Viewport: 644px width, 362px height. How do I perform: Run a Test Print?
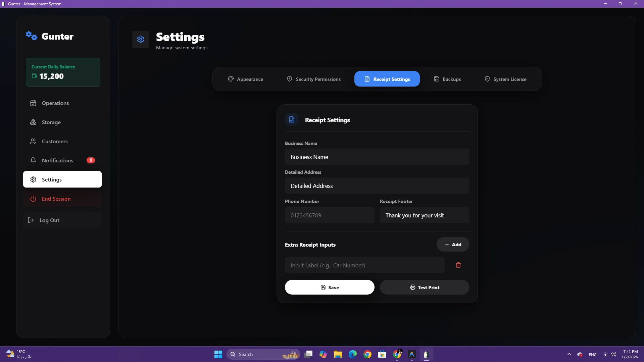[x=425, y=287]
